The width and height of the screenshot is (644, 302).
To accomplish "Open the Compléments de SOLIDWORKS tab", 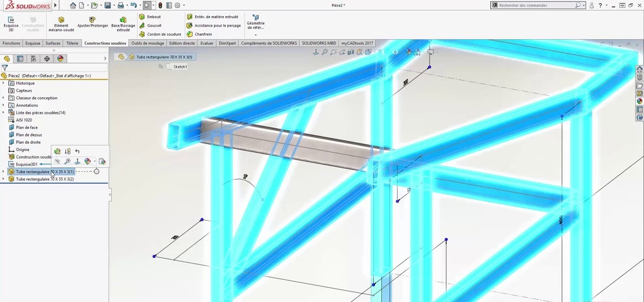I will tap(269, 43).
